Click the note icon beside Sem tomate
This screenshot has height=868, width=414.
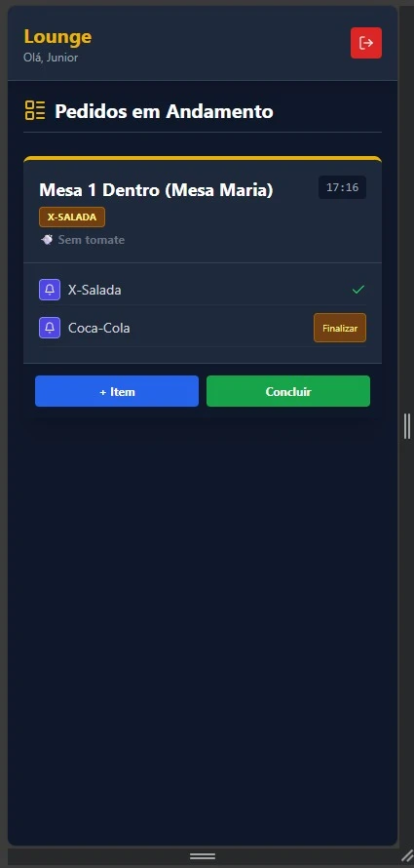47,240
